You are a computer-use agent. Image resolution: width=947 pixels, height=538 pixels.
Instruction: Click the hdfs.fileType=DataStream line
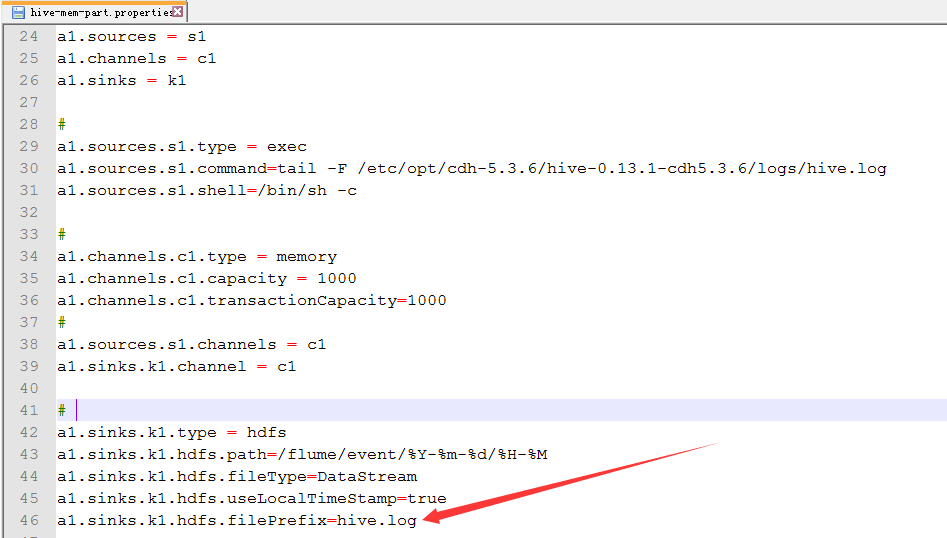(237, 476)
